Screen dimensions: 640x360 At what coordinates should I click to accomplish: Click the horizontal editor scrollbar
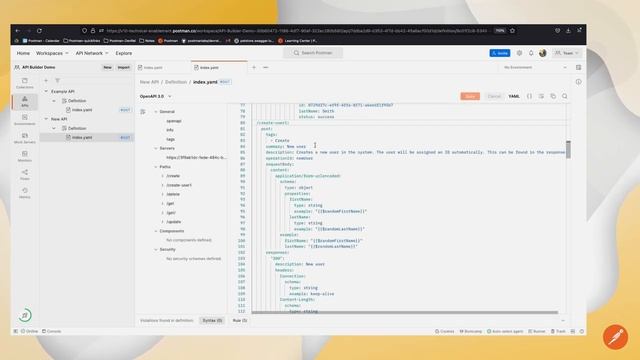tap(404, 313)
